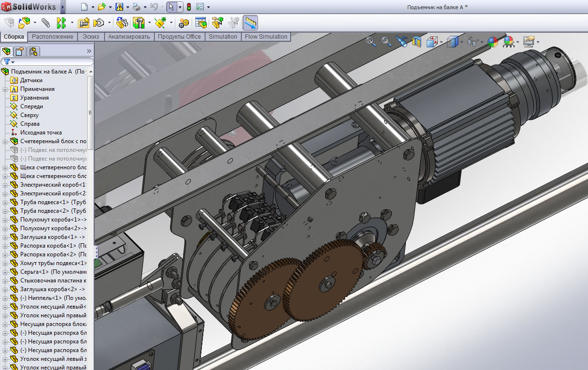Switch to the Эскиз tab
This screenshot has width=588, height=370.
click(x=91, y=37)
